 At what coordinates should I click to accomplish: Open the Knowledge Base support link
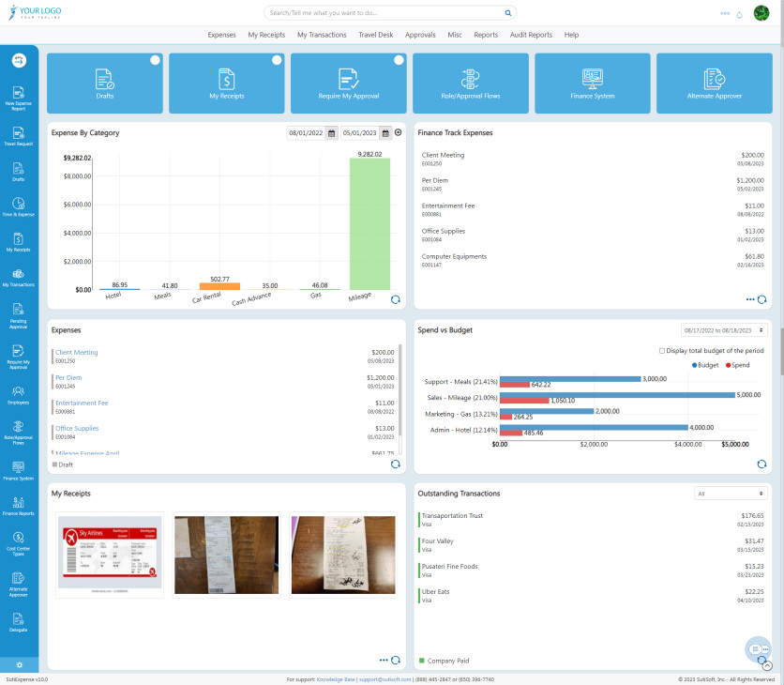(x=336, y=679)
